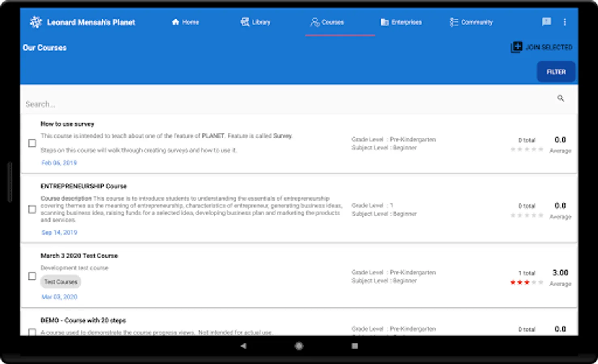
Task: Tap the Android recent apps button
Action: tap(355, 346)
